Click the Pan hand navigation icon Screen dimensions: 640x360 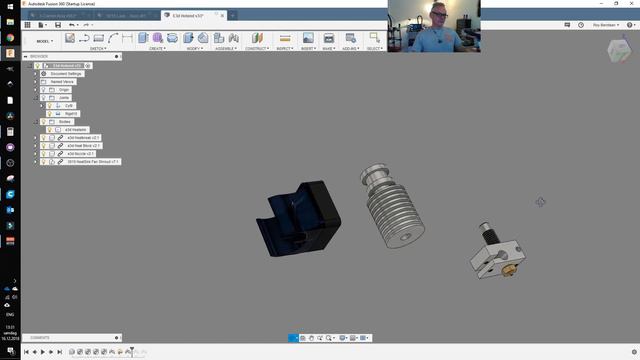311,338
